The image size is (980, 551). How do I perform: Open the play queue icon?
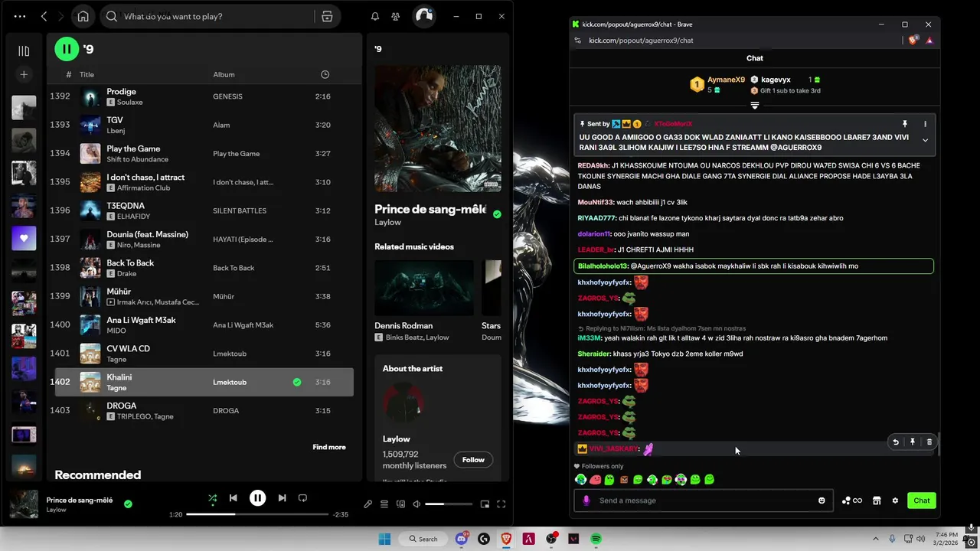(384, 504)
